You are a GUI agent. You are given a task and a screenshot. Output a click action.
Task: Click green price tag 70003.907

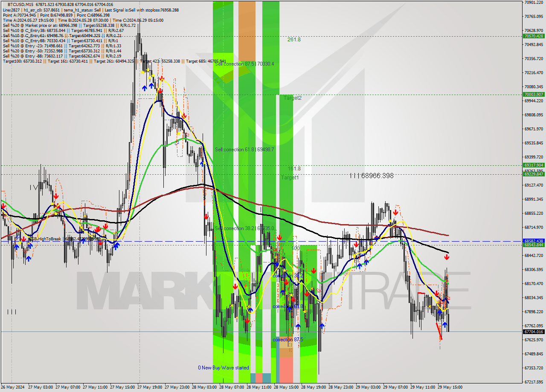534,95
